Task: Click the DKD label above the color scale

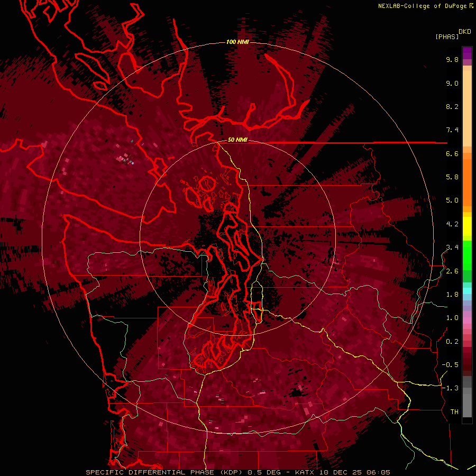Action: click(465, 32)
